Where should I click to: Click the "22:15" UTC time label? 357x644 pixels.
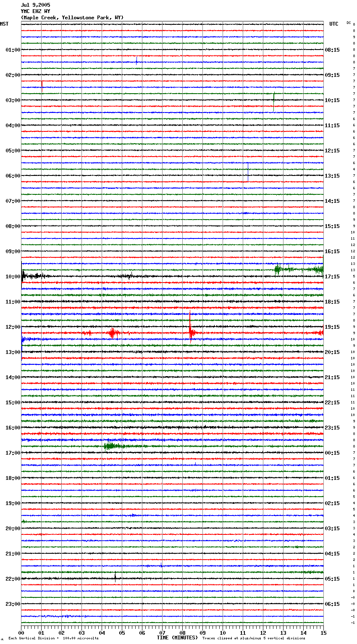[332, 403]
